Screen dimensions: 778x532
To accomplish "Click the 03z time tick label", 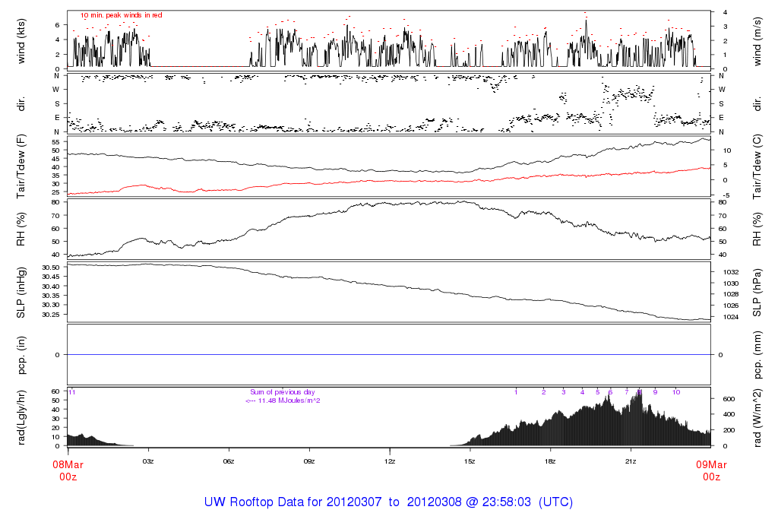I will 148,461.
